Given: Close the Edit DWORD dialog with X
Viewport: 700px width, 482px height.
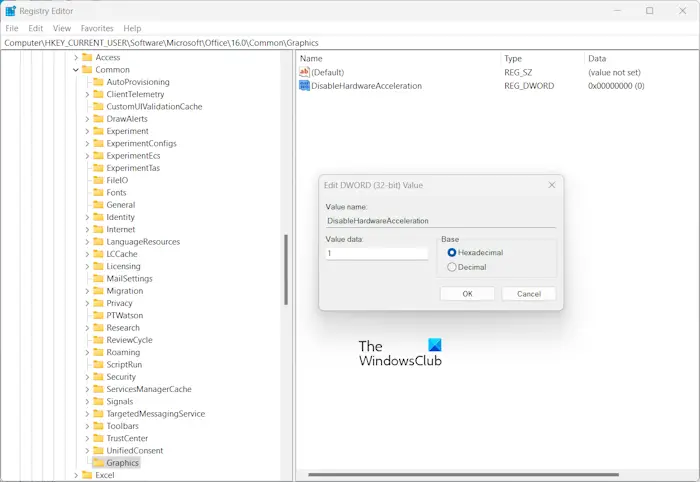Looking at the screenshot, I should coord(552,185).
